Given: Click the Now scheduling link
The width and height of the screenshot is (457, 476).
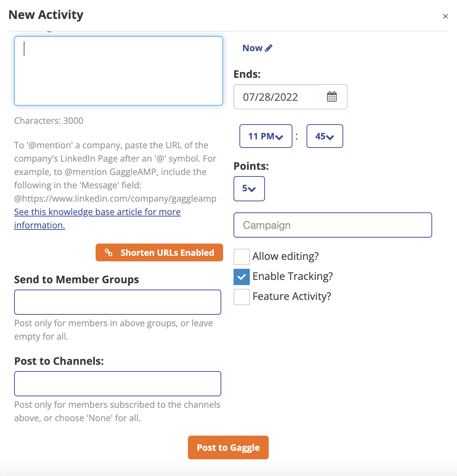Looking at the screenshot, I should point(252,47).
